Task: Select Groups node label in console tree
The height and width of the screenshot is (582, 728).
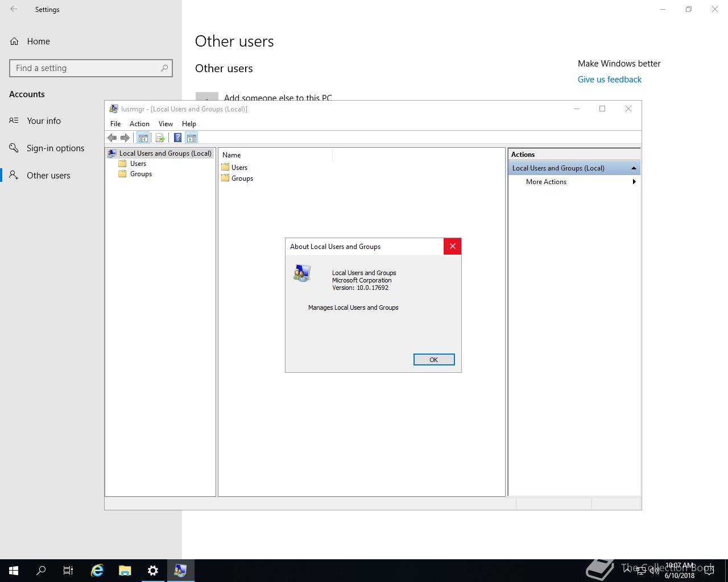Action: coord(141,174)
